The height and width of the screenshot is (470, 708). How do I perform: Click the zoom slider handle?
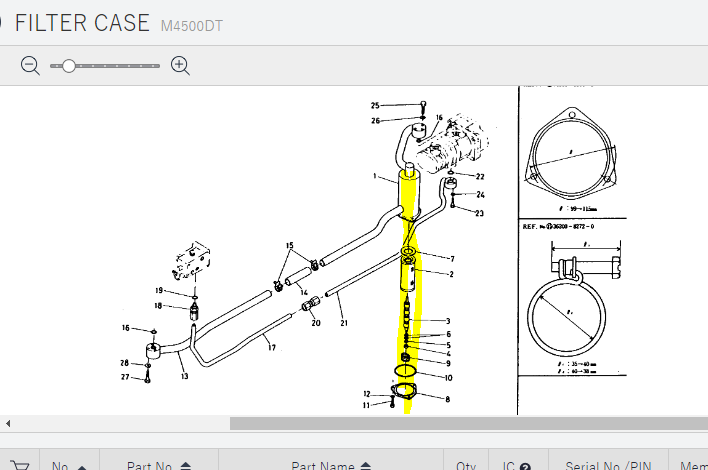[x=68, y=66]
